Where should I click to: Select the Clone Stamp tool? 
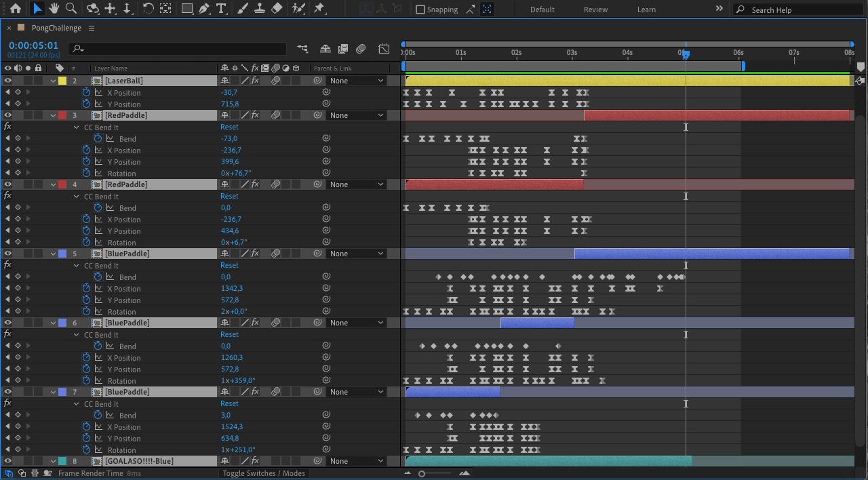click(259, 9)
